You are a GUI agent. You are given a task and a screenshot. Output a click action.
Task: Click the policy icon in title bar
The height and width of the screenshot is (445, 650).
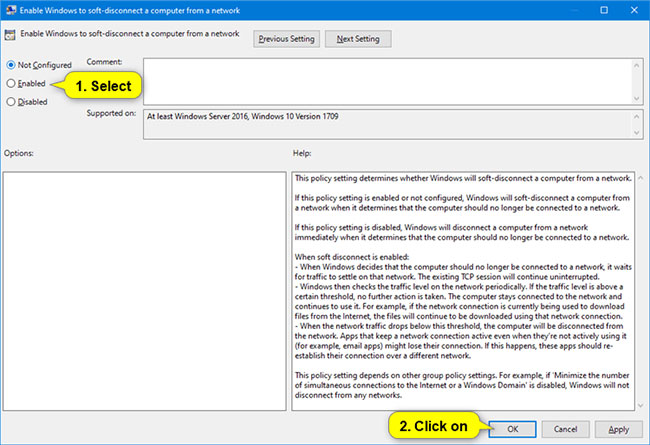[x=11, y=10]
